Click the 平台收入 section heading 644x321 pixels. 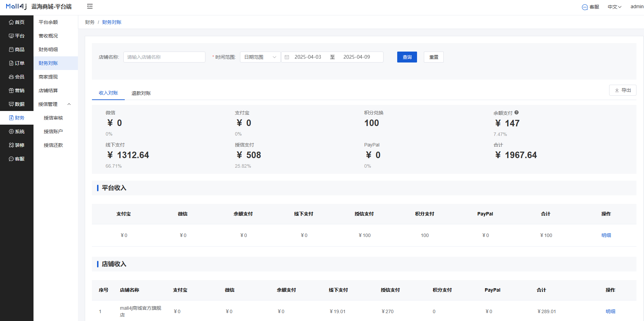point(114,188)
